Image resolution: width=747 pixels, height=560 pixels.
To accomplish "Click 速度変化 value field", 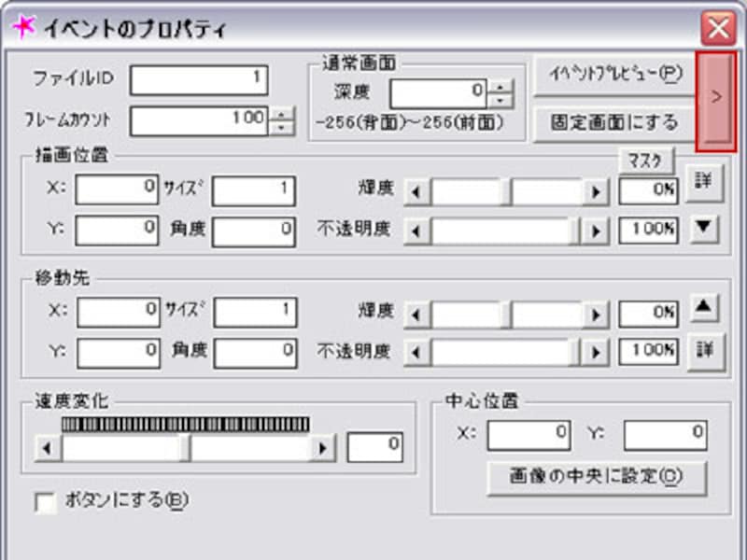I will tap(375, 447).
